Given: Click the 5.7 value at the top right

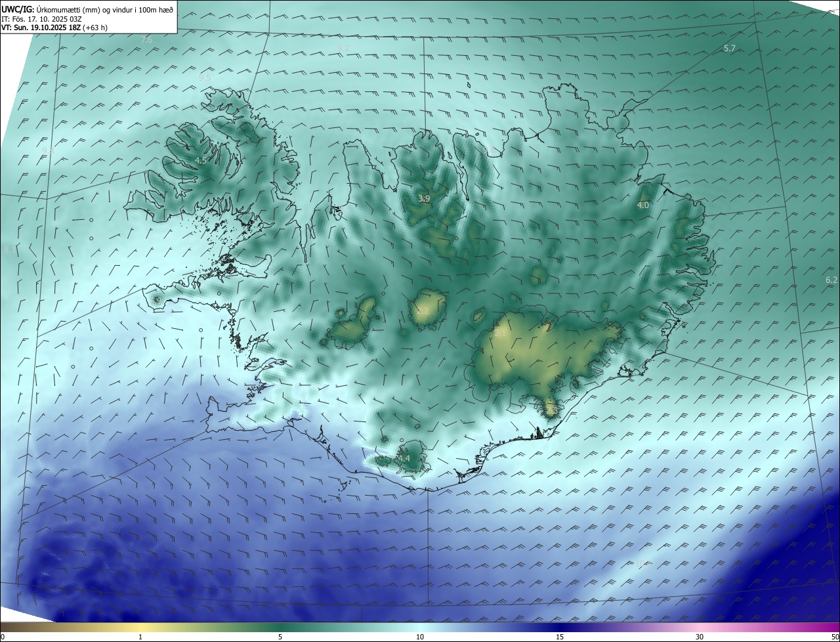Looking at the screenshot, I should (x=730, y=49).
